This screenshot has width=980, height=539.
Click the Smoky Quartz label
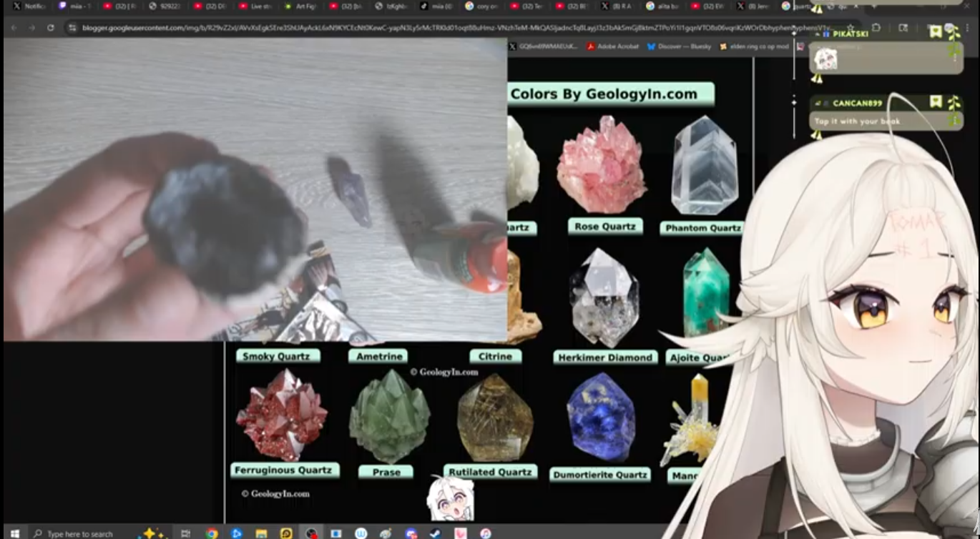278,356
